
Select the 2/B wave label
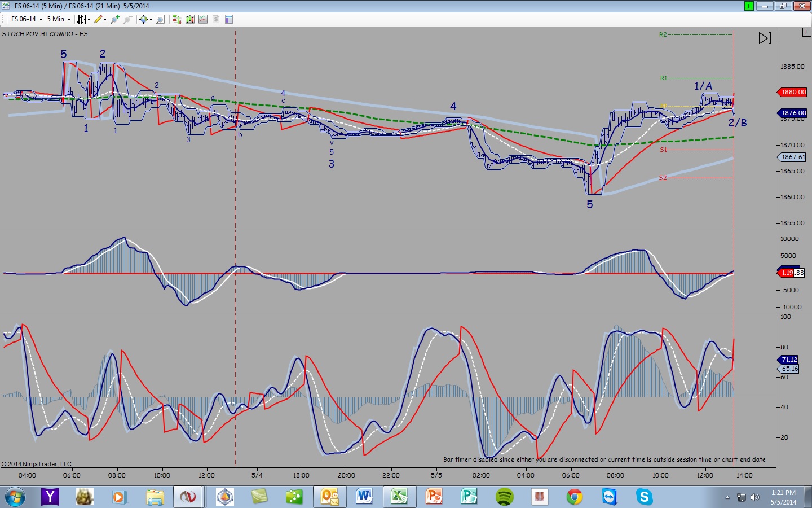[738, 122]
